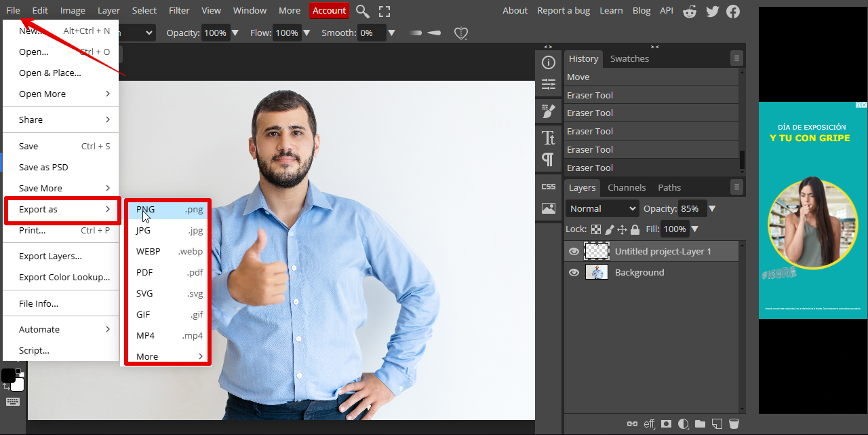Click the red Account button
The width and height of the screenshot is (868, 435).
(x=330, y=10)
